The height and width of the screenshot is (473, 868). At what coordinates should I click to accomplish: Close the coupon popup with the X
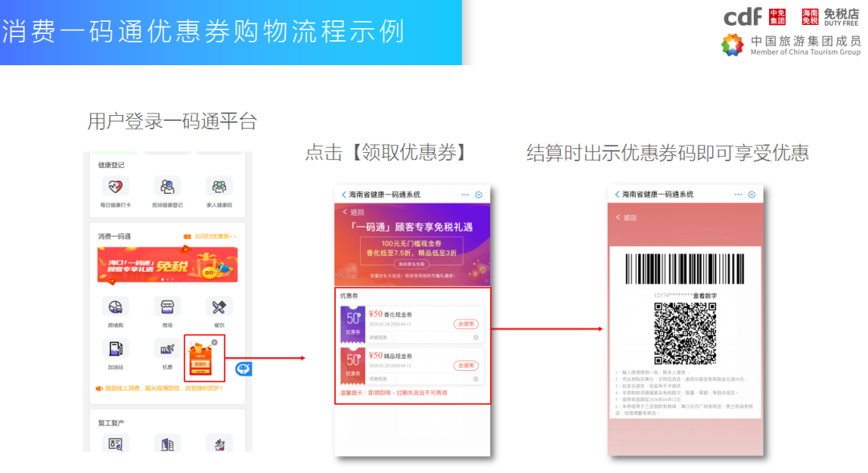point(215,342)
